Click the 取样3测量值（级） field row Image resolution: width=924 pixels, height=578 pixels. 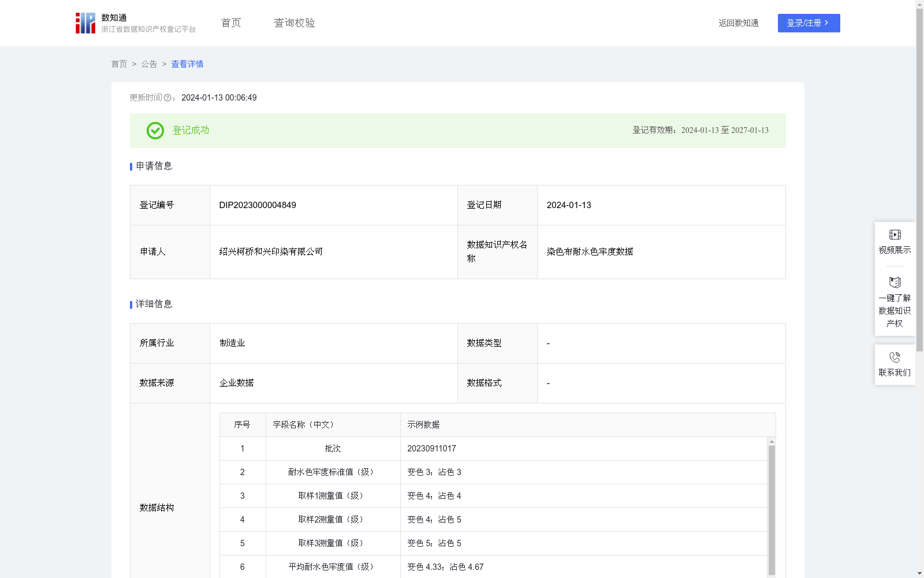[x=493, y=543]
